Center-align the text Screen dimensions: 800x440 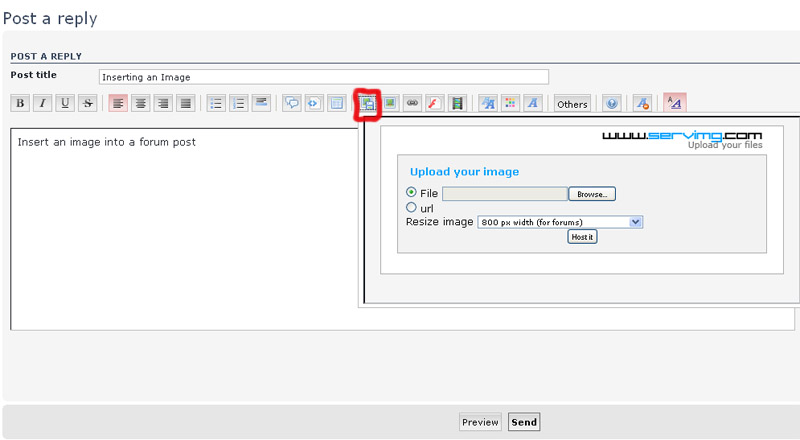click(140, 104)
